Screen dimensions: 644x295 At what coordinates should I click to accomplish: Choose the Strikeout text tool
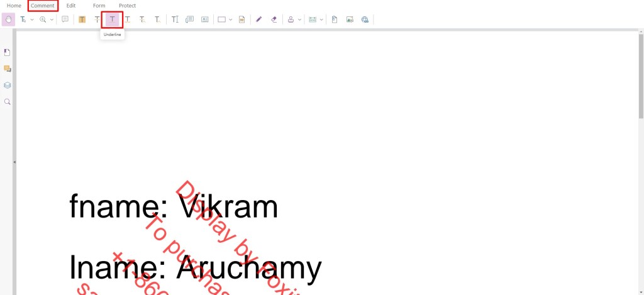click(97, 19)
